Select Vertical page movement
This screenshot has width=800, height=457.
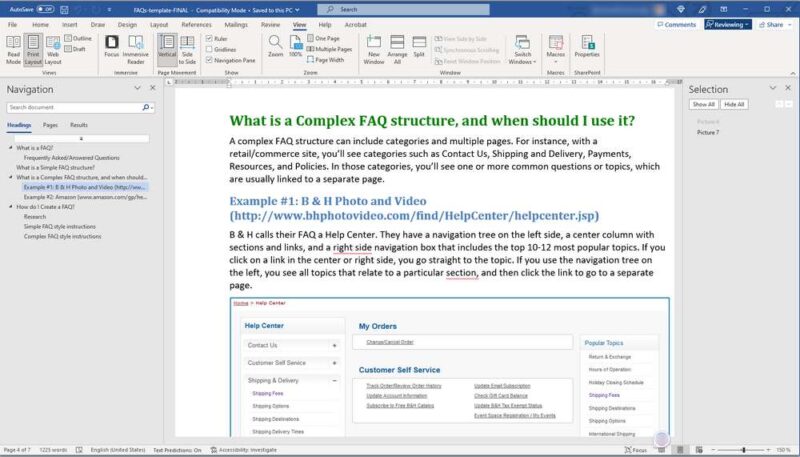pyautogui.click(x=167, y=50)
